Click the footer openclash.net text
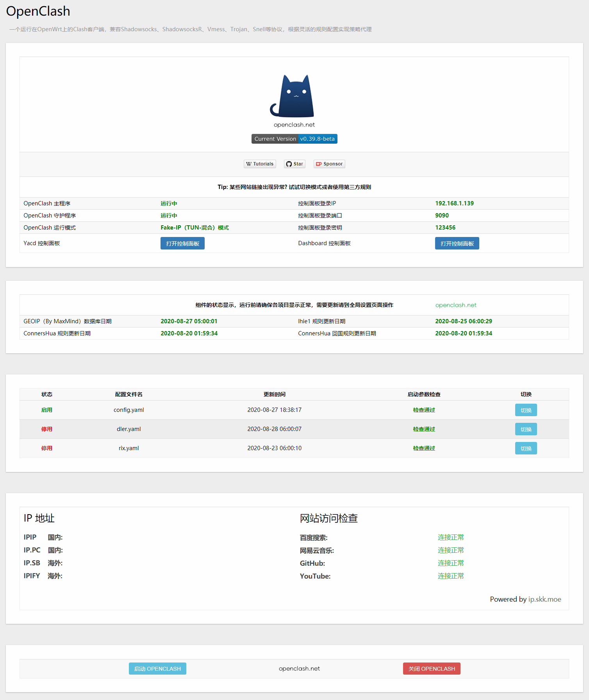589x700 pixels. point(299,669)
